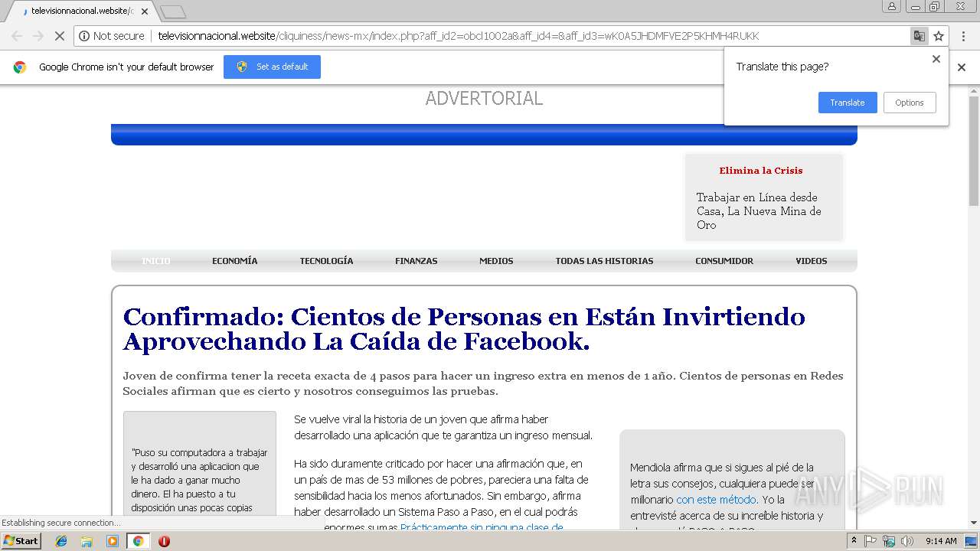
Task: Click the network tray icon
Action: [889, 541]
